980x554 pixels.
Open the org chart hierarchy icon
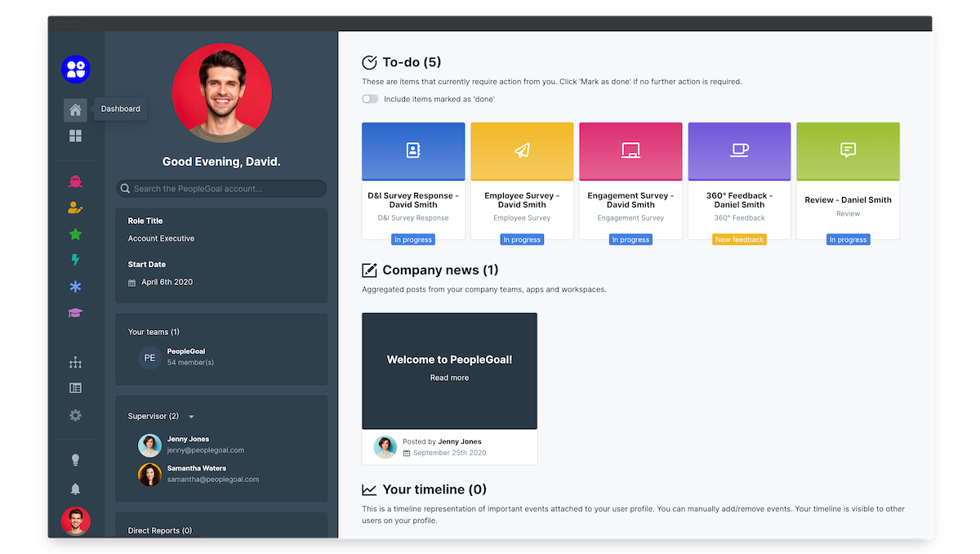[75, 363]
